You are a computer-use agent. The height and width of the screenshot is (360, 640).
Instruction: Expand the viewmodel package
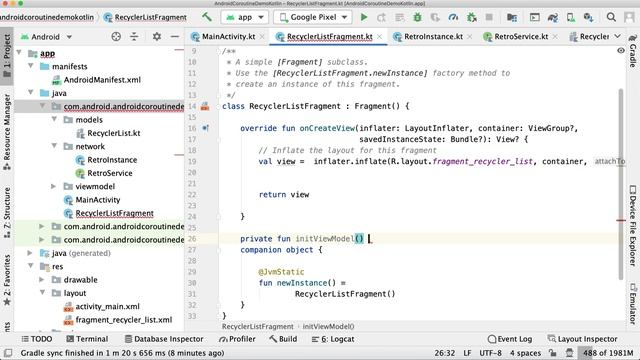pos(54,186)
